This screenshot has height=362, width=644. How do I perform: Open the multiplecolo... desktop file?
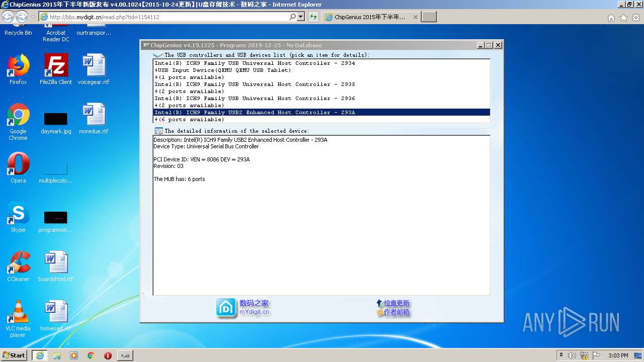tap(55, 172)
